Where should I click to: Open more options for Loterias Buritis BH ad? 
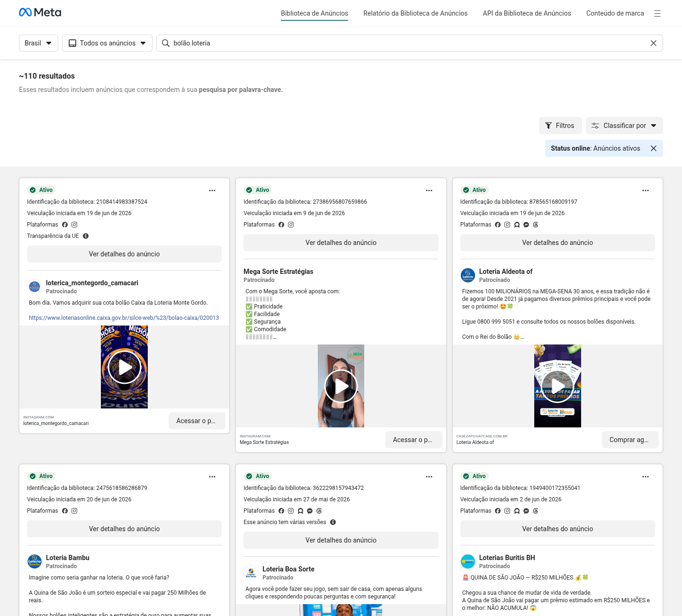point(646,477)
